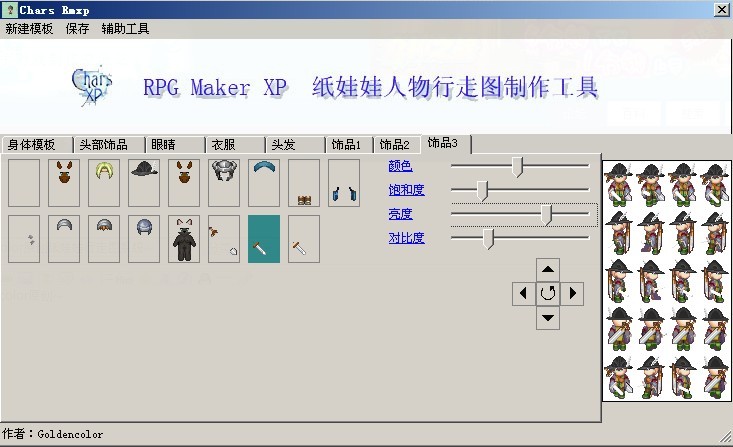Adjust the 对比度 contrast slider
Screen dimensions: 733x447
(x=488, y=239)
